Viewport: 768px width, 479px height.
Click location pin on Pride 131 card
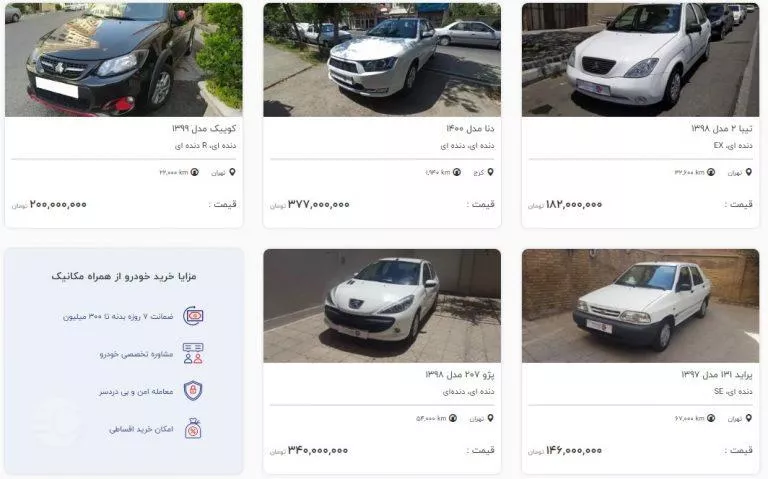click(748, 418)
